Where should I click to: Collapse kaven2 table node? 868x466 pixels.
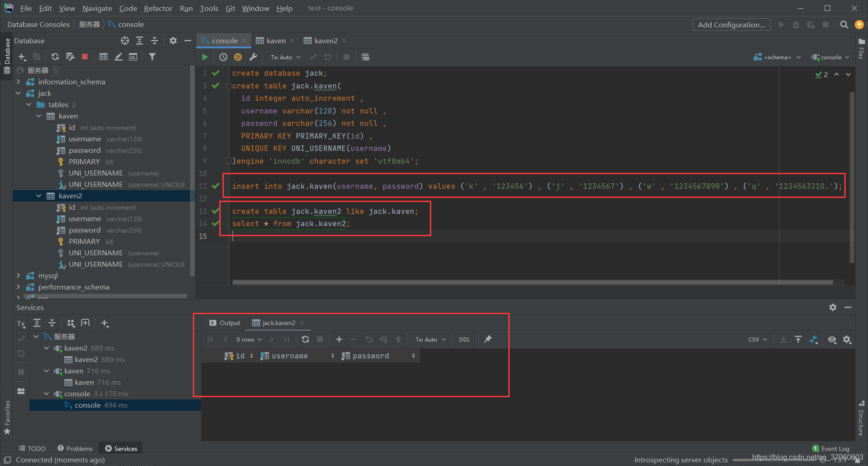tap(39, 196)
